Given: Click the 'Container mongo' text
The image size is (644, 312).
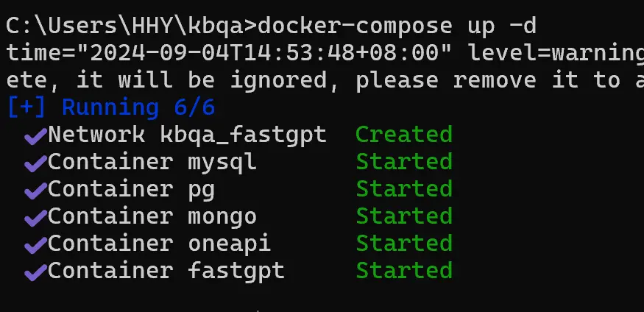Looking at the screenshot, I should click(152, 217).
